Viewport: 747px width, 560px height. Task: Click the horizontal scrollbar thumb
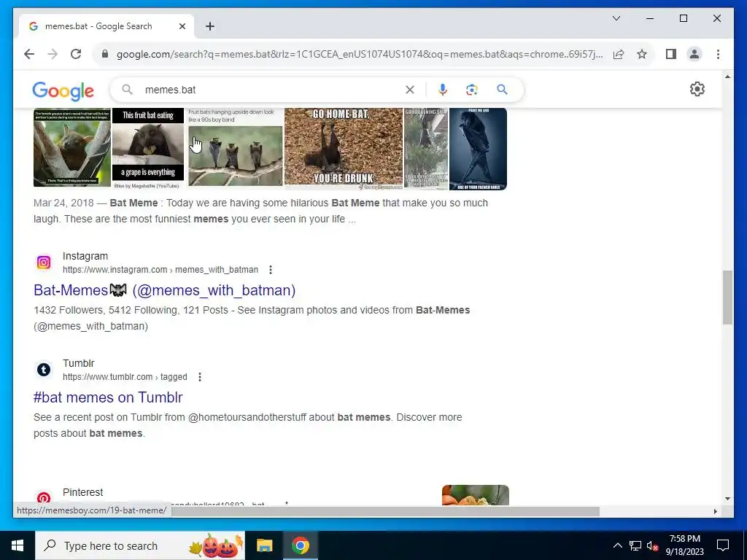(384, 511)
